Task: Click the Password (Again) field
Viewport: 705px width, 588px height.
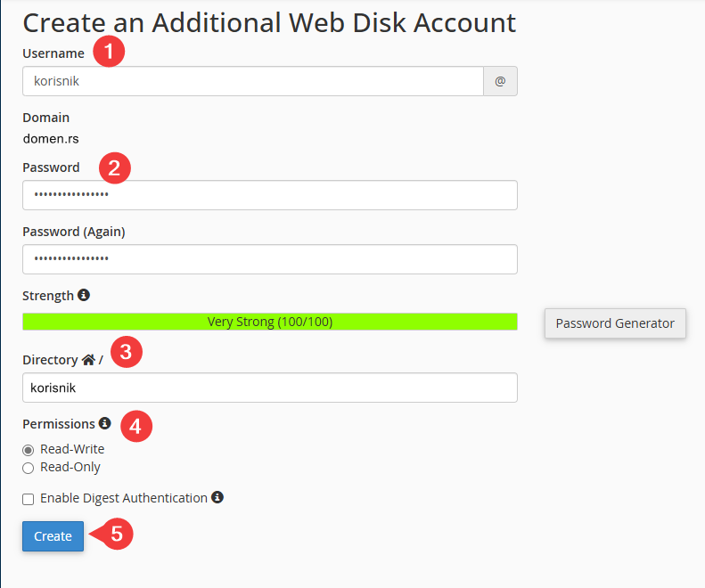Action: 270,259
